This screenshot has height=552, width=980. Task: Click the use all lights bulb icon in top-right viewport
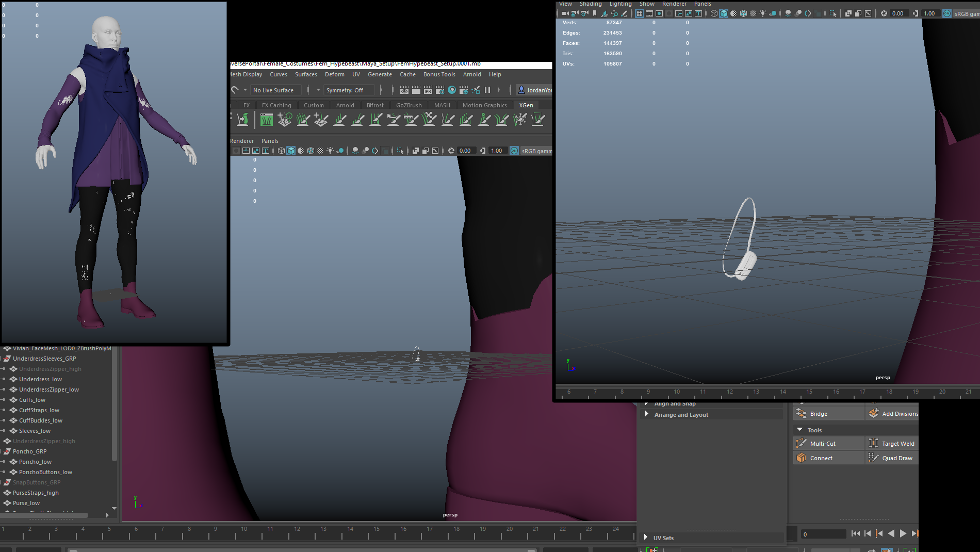(763, 13)
